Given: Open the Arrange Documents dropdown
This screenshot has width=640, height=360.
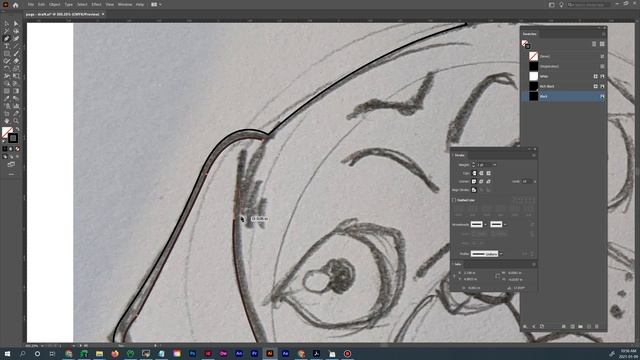Looking at the screenshot, I should (x=156, y=4).
